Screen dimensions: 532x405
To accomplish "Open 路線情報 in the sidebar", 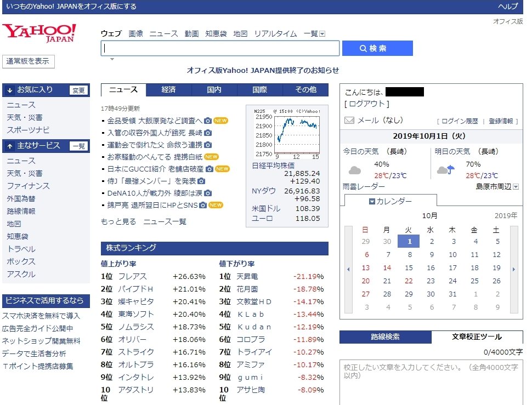I will [x=21, y=211].
